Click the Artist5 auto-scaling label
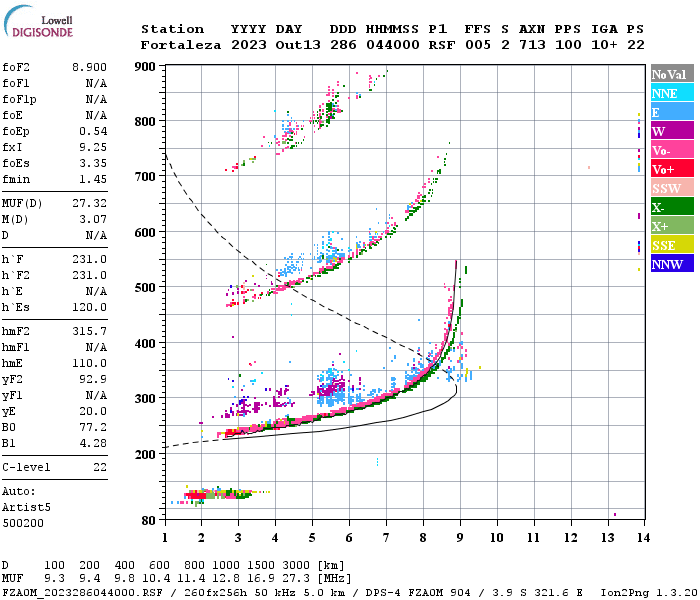This screenshot has width=700, height=600. coord(26,508)
